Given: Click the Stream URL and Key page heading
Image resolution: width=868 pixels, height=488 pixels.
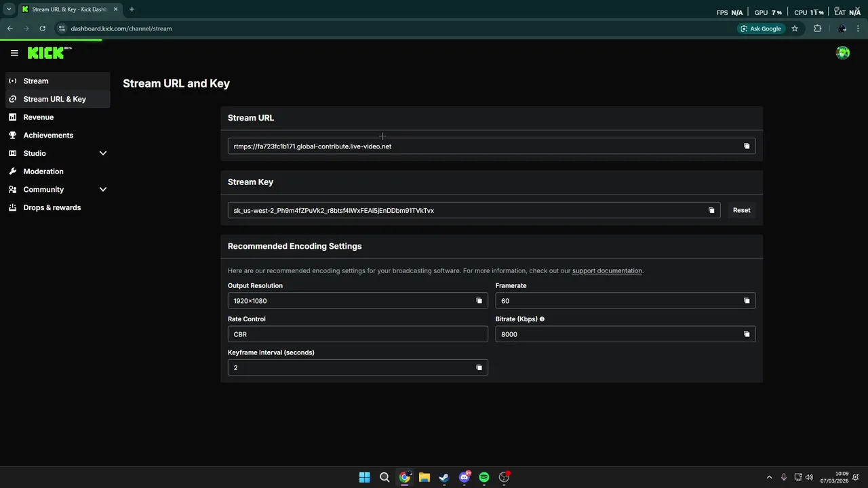Looking at the screenshot, I should tap(176, 83).
